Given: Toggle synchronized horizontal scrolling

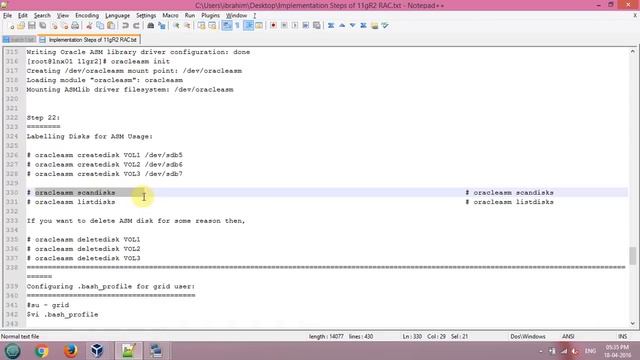Looking at the screenshot, I should pos(212,26).
